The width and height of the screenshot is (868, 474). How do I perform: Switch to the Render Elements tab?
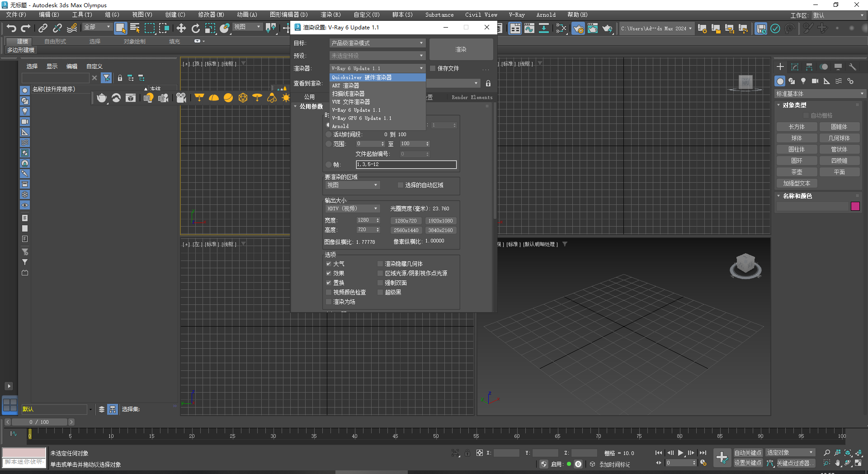coord(472,97)
